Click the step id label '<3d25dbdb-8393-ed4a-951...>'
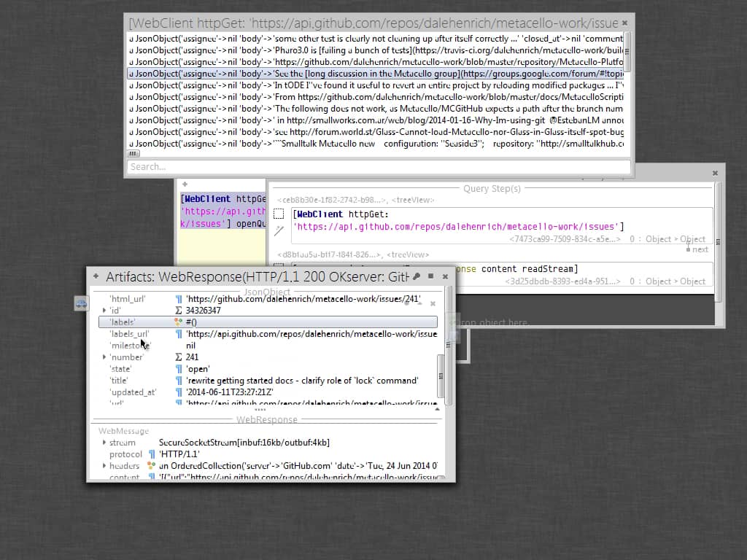This screenshot has width=747, height=560. click(562, 281)
